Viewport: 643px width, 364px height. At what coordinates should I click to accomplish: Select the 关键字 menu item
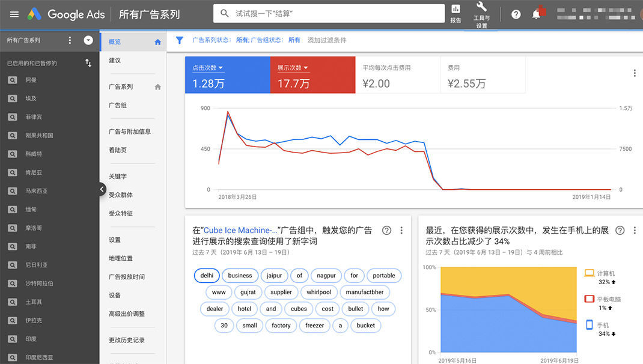[x=118, y=176]
